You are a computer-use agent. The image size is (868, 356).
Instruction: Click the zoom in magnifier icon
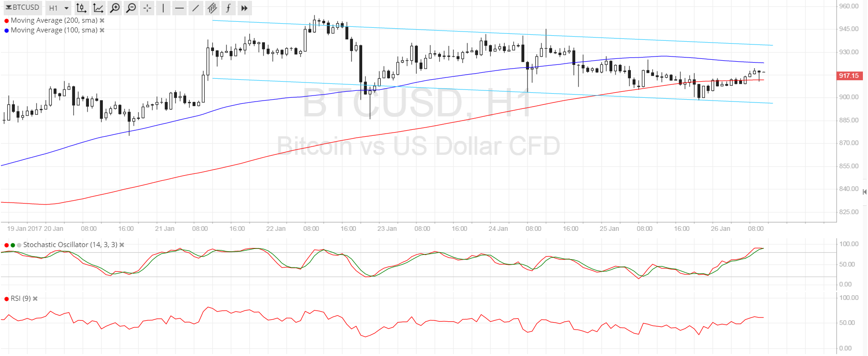point(115,8)
